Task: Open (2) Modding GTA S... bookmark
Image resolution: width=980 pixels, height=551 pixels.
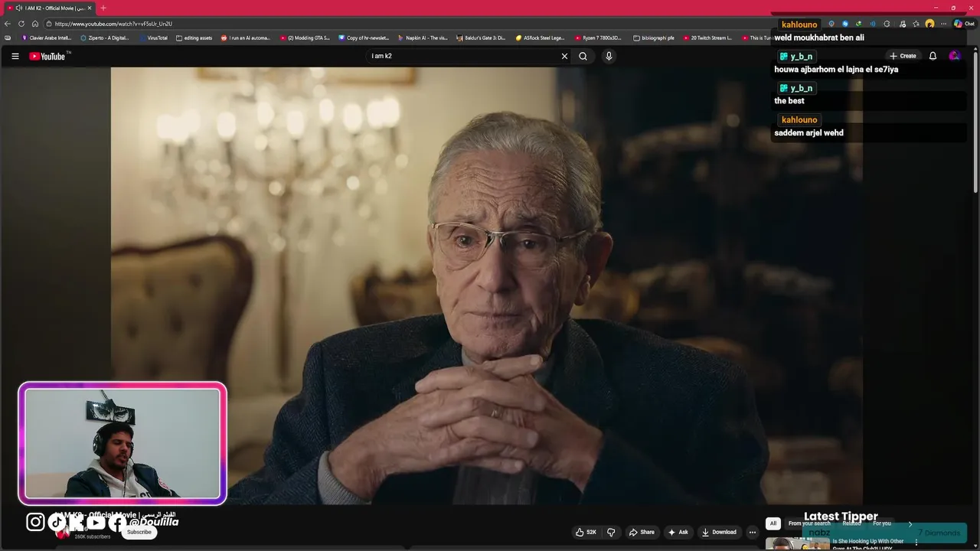Action: tap(305, 37)
